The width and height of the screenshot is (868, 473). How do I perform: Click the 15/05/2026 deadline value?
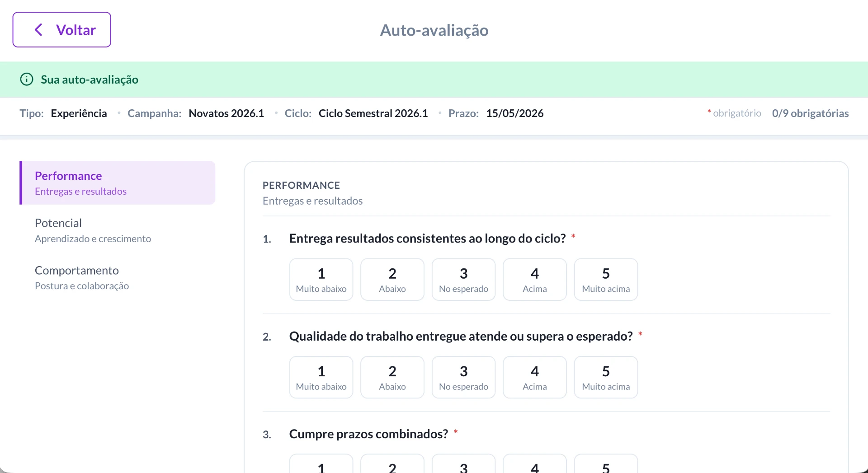[x=515, y=113]
